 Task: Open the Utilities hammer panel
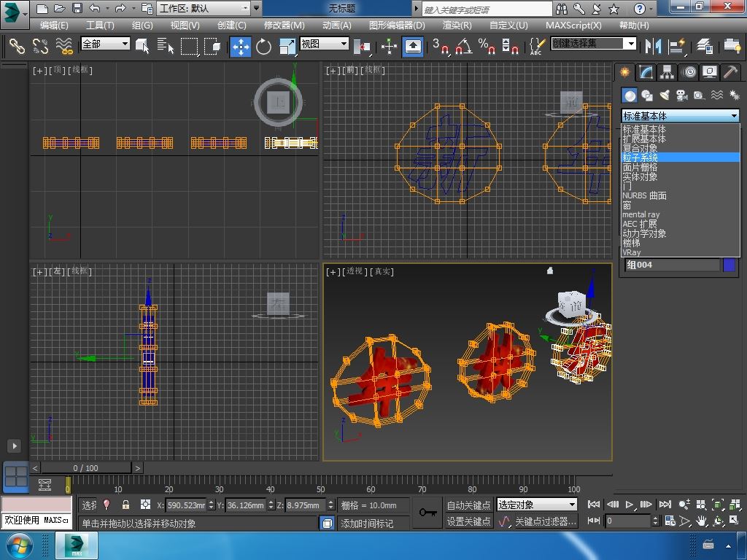tap(730, 72)
